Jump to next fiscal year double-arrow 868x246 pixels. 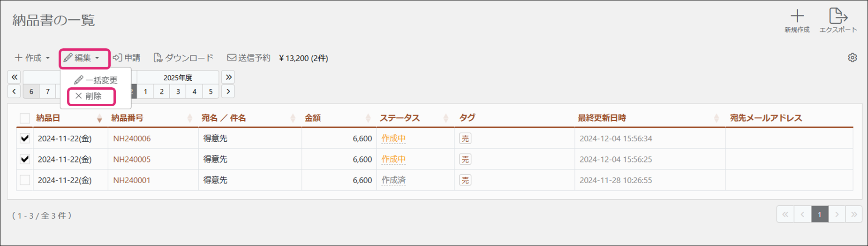pos(228,77)
